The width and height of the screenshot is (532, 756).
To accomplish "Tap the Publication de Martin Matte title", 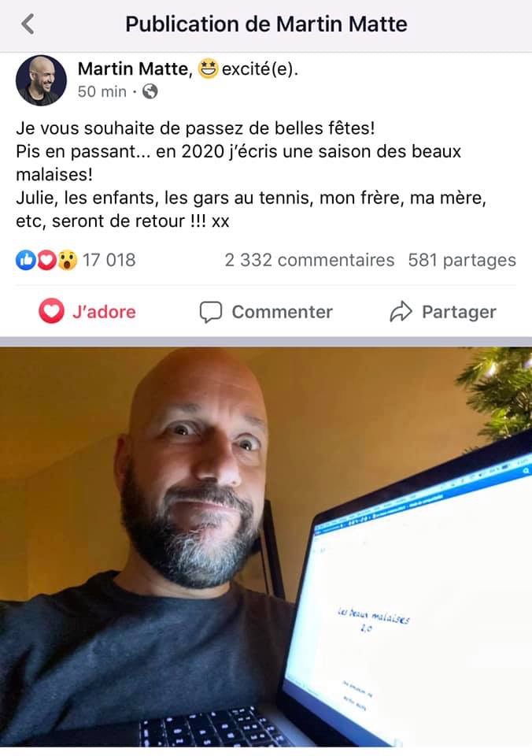I will 266,24.
